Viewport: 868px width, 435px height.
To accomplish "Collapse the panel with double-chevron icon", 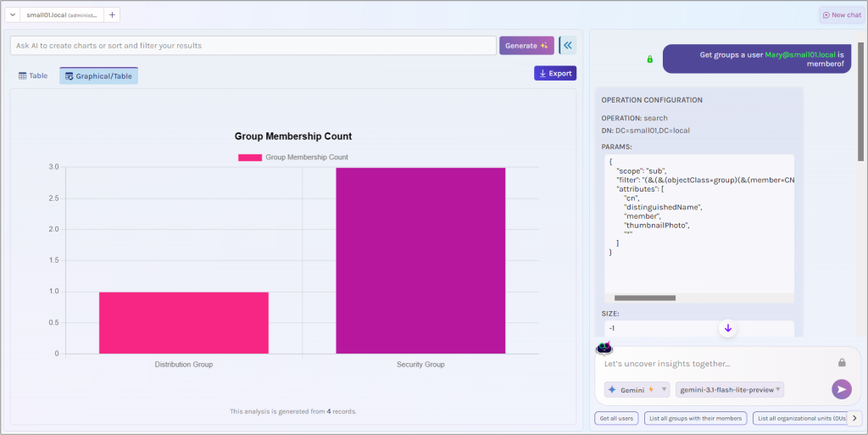I will [567, 46].
